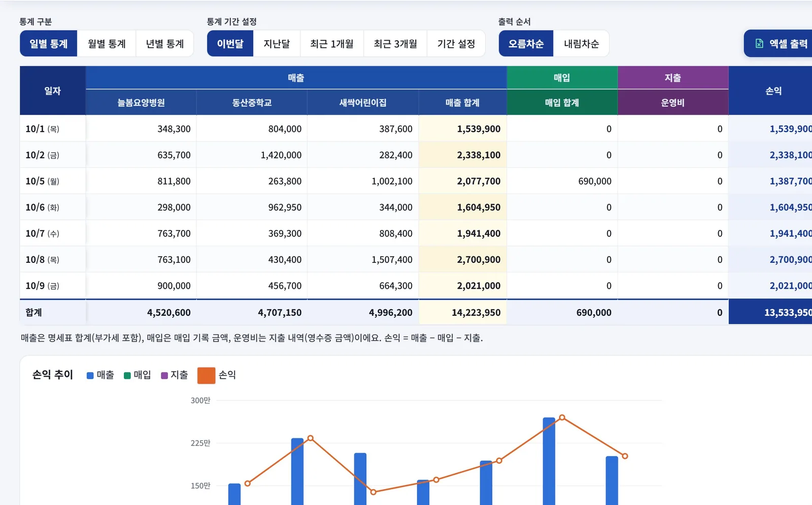Screen dimensions: 812x505
Task: Click the 손익 column header
Action: click(770, 90)
